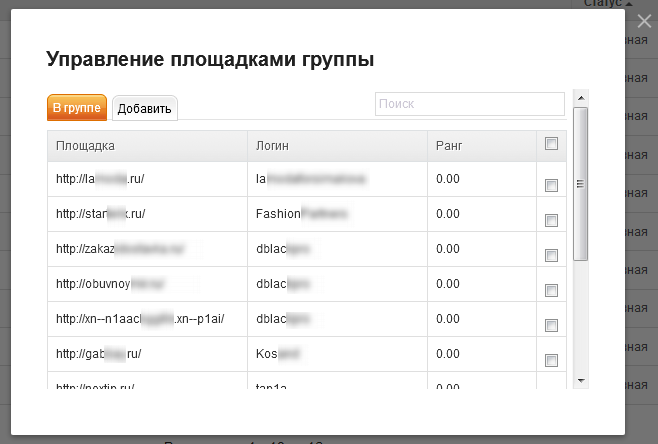Image resolution: width=658 pixels, height=444 pixels.
Task: Enable the checkbox for the http://obuvnoy… row
Action: pyautogui.click(x=551, y=290)
